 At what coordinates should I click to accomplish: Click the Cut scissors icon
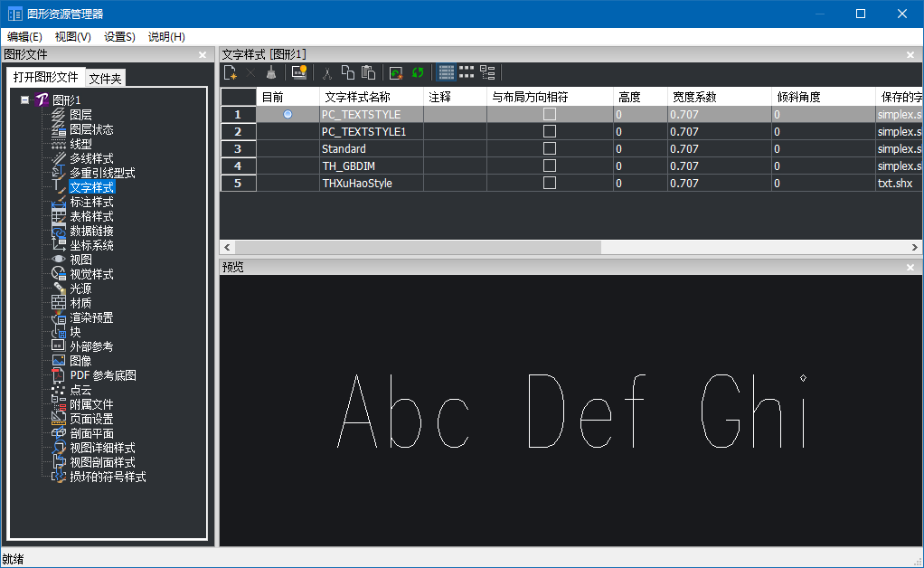(x=327, y=73)
